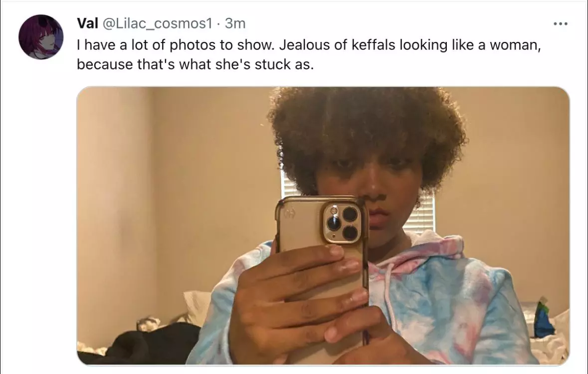
Task: Open Val's anime profile avatar
Action: [41, 37]
